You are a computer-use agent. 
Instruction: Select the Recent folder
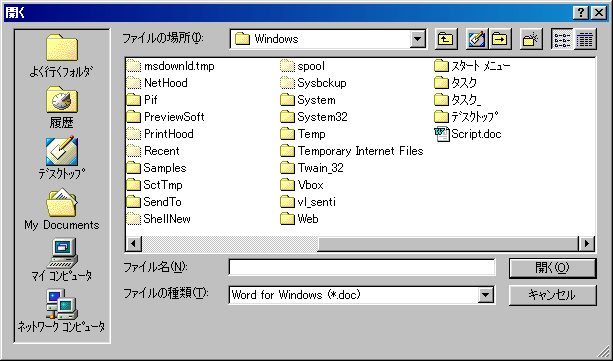point(153,151)
